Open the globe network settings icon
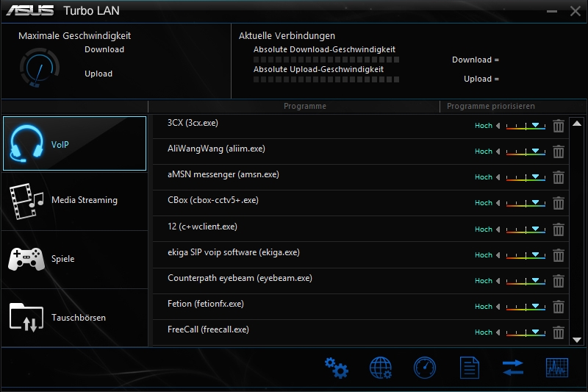The height and width of the screenshot is (392, 588). [x=381, y=368]
